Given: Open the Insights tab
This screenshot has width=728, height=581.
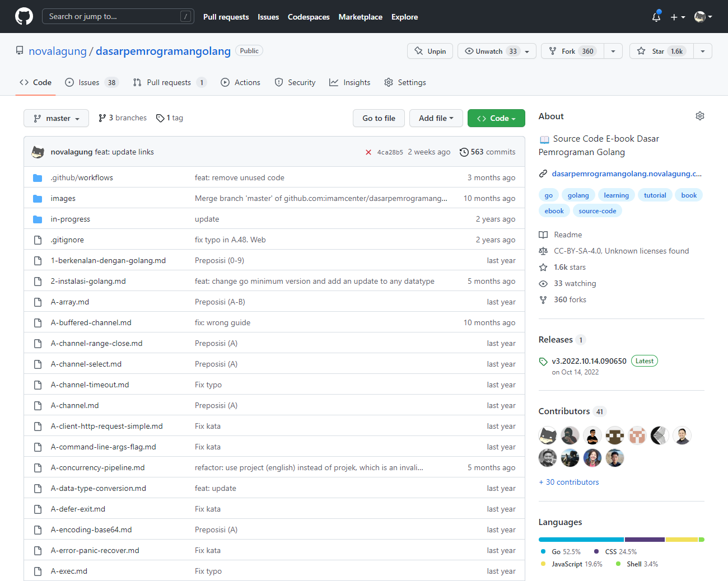Looking at the screenshot, I should (350, 82).
